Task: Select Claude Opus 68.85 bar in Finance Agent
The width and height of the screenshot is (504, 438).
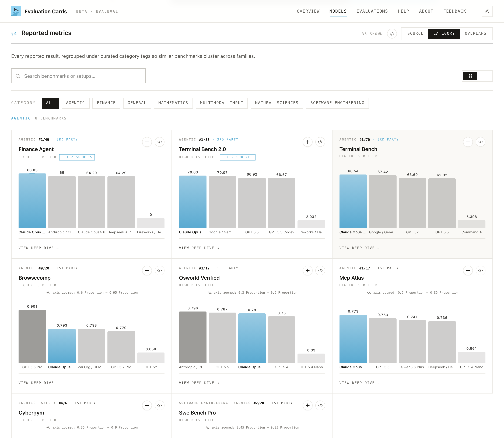Action: coord(32,200)
